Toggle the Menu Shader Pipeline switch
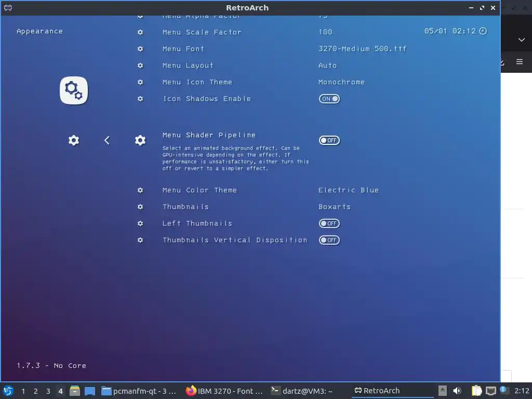This screenshot has height=399, width=532. click(x=329, y=140)
